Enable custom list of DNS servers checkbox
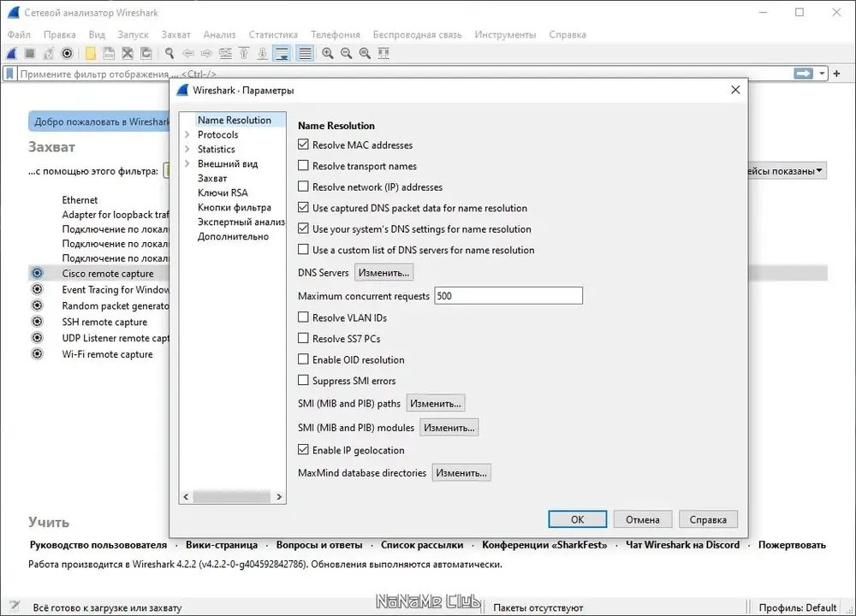 [303, 249]
